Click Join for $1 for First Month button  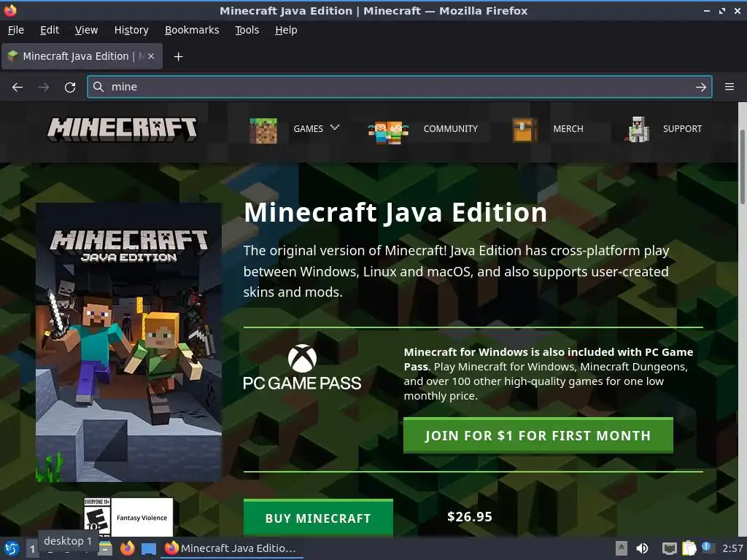coord(538,435)
